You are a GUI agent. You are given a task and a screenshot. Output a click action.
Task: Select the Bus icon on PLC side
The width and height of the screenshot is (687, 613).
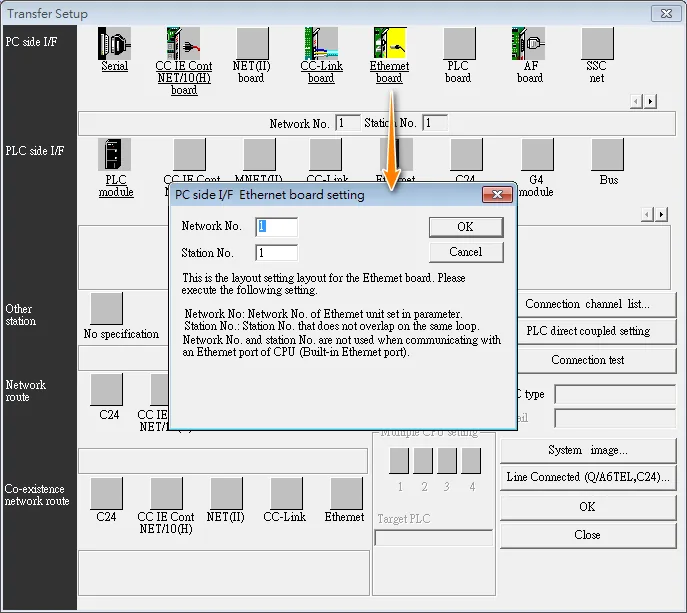coord(607,154)
